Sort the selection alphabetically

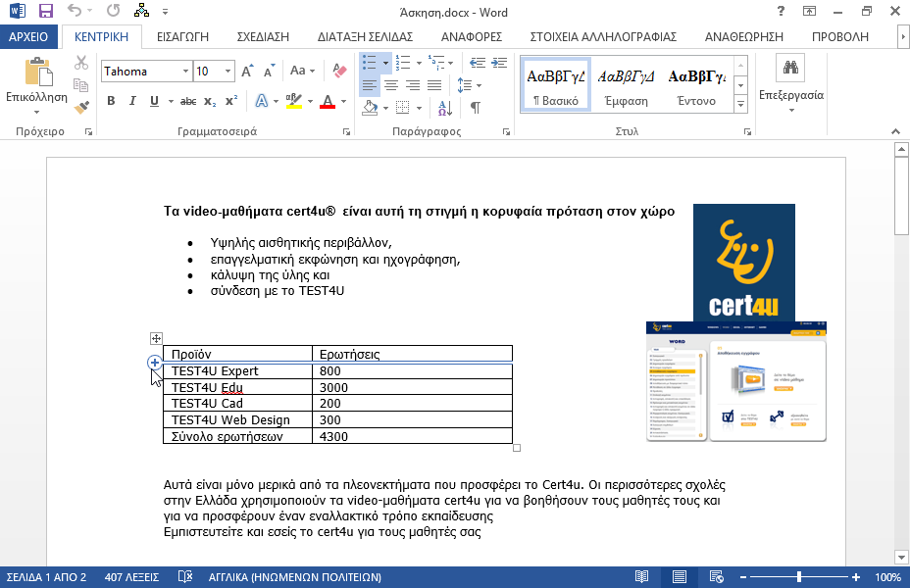click(445, 107)
